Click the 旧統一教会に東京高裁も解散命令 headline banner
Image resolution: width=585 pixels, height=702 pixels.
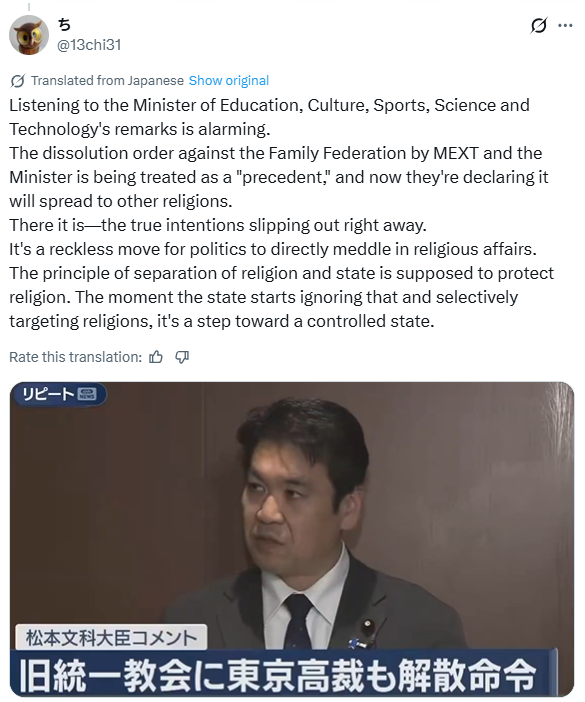[x=278, y=674]
